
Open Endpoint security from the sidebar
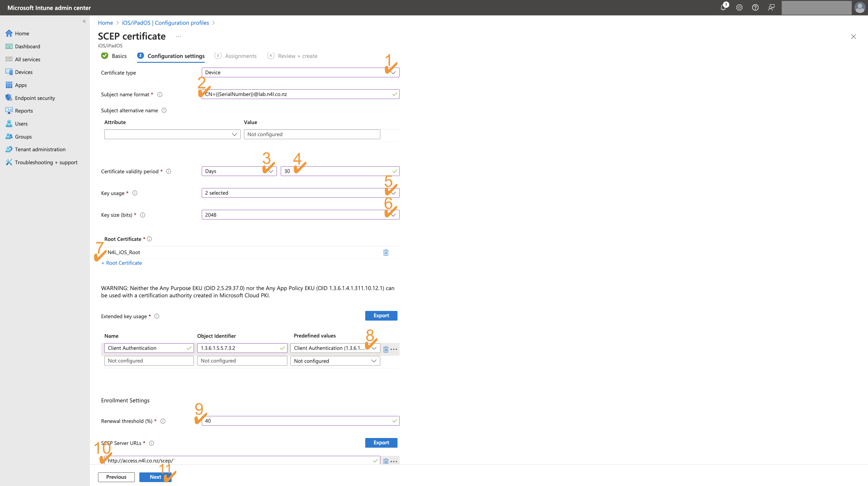pyautogui.click(x=35, y=98)
